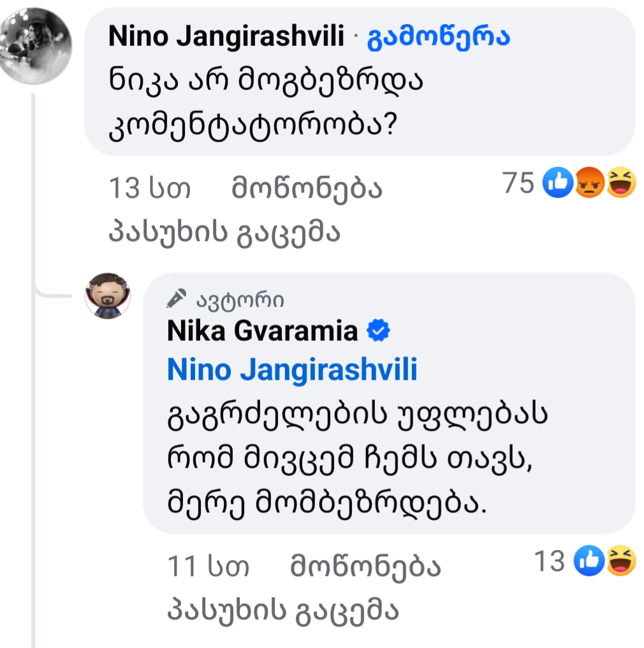Image resolution: width=644 pixels, height=648 pixels.
Task: Click the laughing reaction icon on Nino's comment
Action: [x=621, y=185]
